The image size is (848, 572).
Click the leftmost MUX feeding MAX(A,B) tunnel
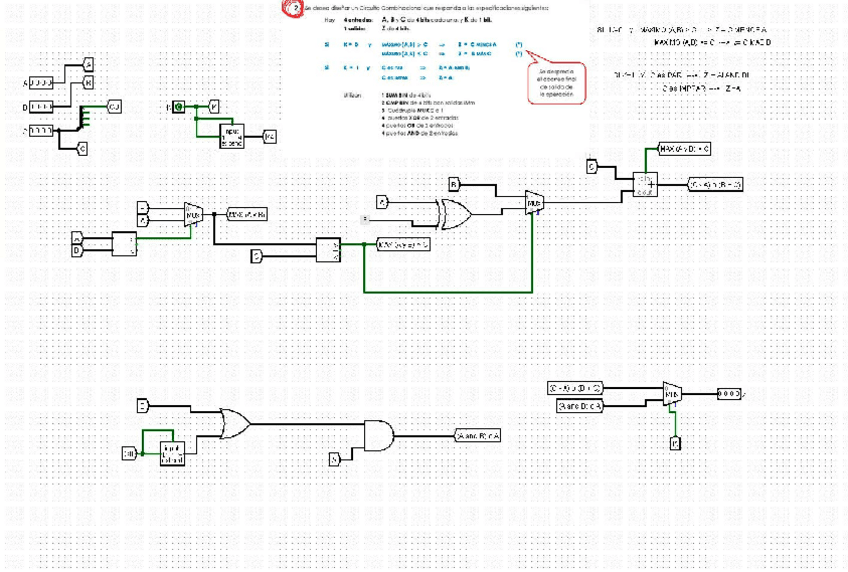194,215
